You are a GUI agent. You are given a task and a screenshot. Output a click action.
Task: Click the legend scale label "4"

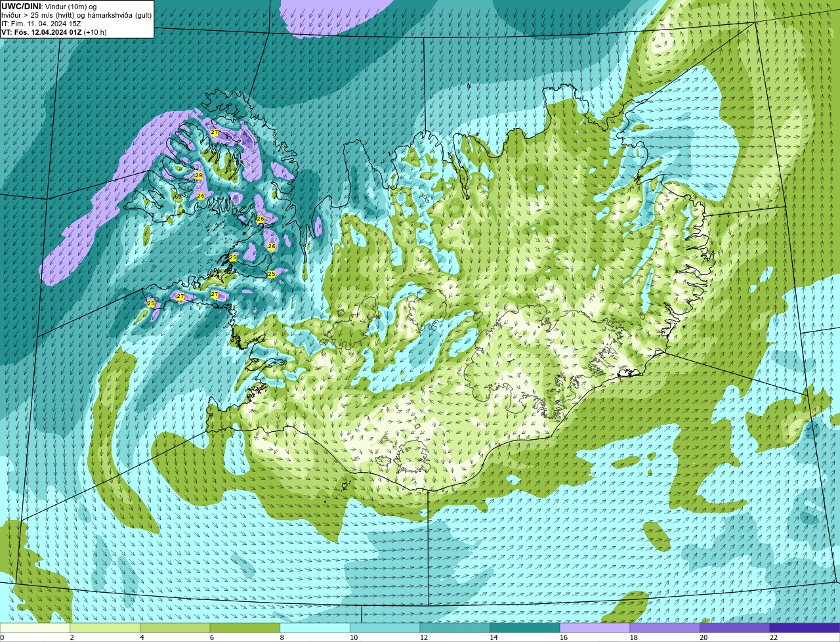point(142,637)
